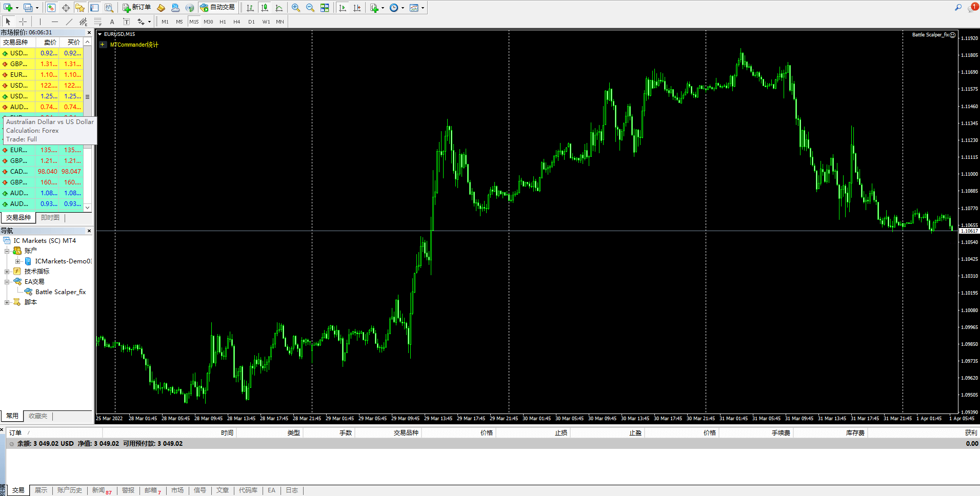Screen dimensions: 980x496
Task: Select the trendline drawing tool
Action: (x=69, y=22)
